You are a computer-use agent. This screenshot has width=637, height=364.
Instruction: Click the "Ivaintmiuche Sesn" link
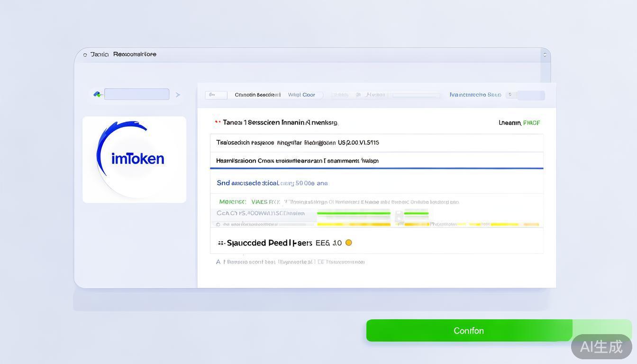pos(475,95)
